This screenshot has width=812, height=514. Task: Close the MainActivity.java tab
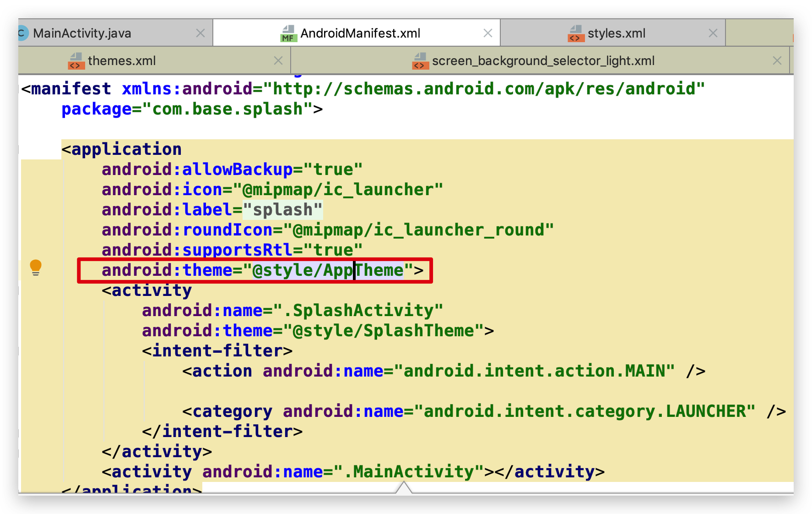tap(200, 33)
